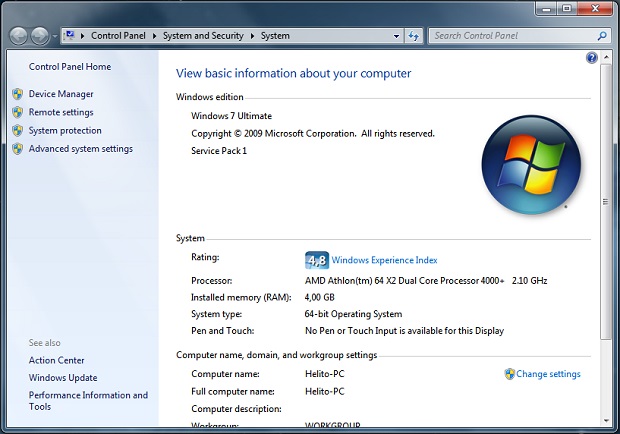This screenshot has width=620, height=434.
Task: Expand the breadcrumb arrow after System and Security
Action: click(253, 36)
